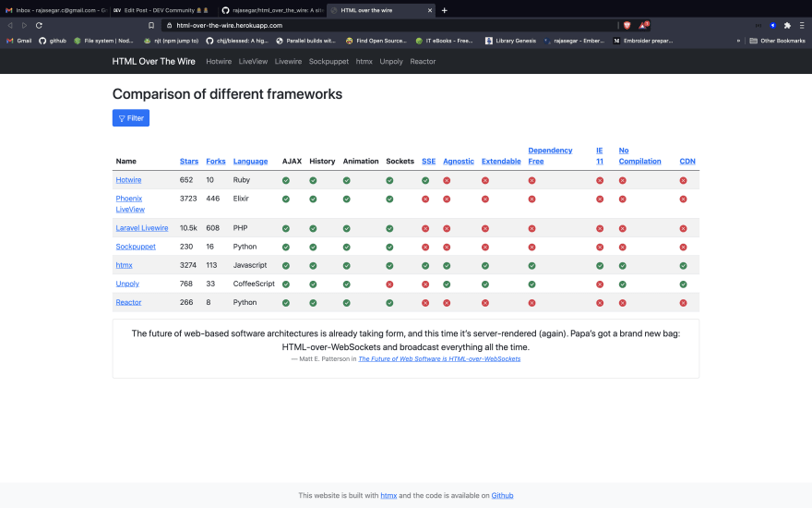Sort by the Stars column header

[x=189, y=162]
